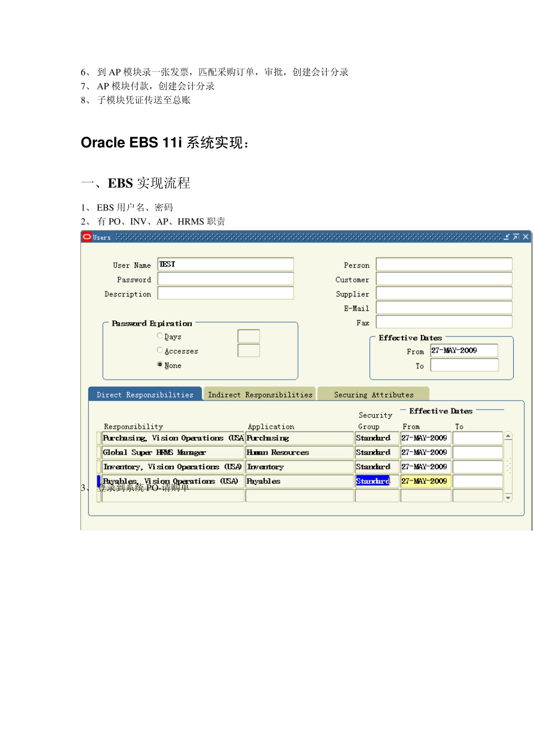This screenshot has height=756, width=534.
Task: Click the Supplier input field
Action: [x=444, y=293]
